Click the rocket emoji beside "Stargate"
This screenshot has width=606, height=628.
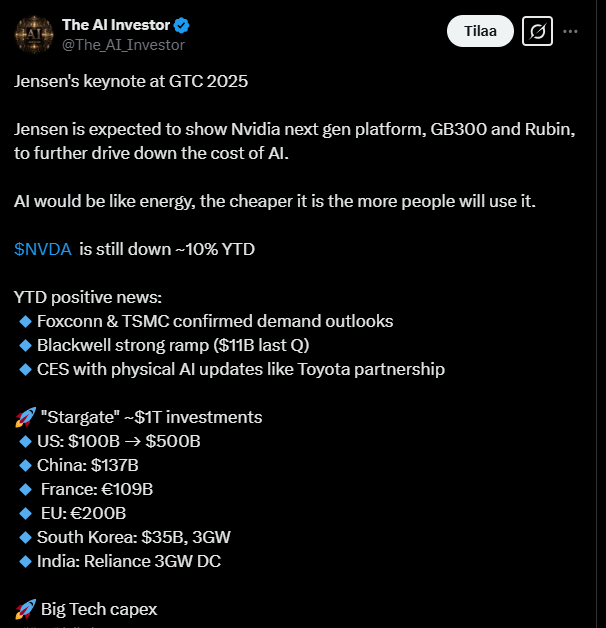pos(25,417)
